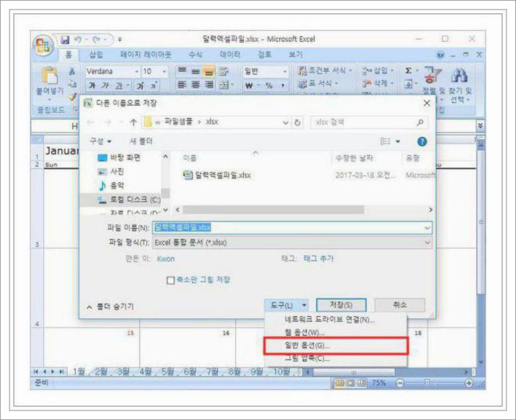Open the number format 일반 dropdown

[x=285, y=72]
